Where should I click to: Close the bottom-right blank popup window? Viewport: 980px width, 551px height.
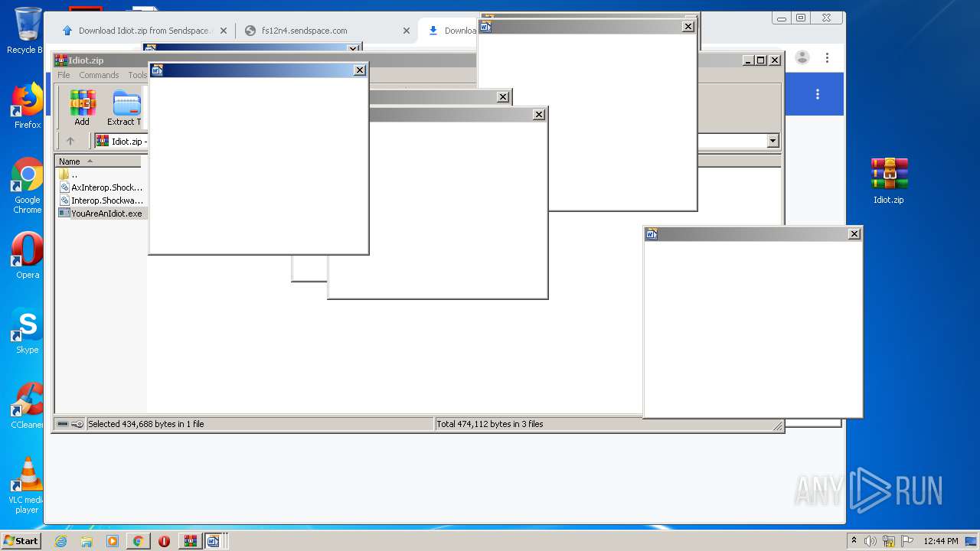(854, 234)
